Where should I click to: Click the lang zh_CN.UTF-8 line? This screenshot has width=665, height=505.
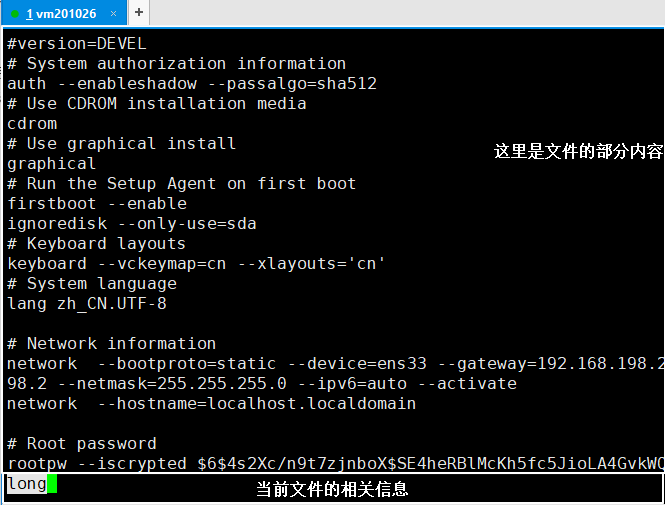[87, 304]
